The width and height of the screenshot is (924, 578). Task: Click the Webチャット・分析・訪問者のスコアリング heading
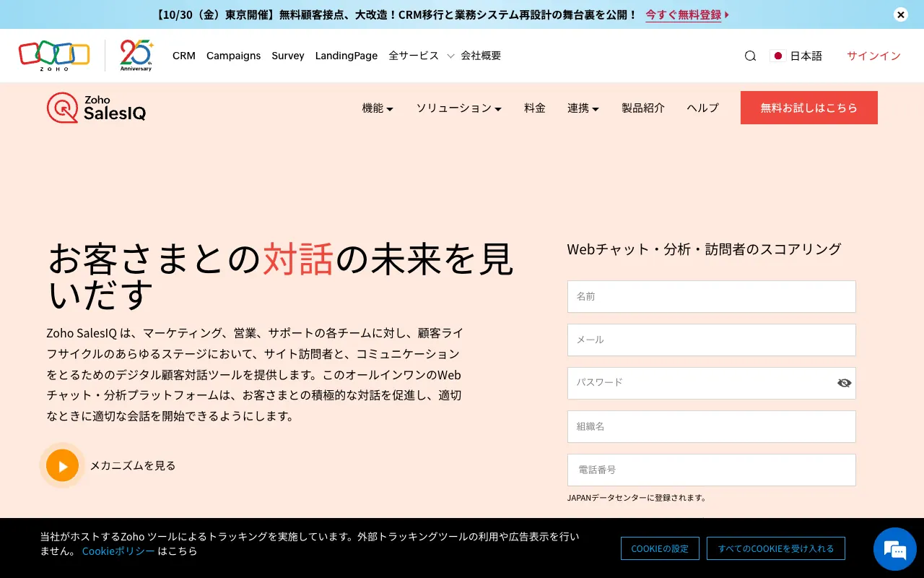705,249
